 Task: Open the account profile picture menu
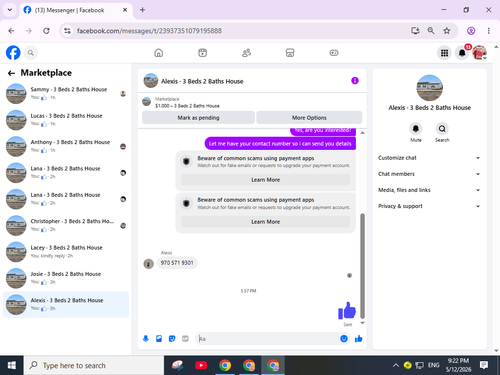tap(479, 53)
